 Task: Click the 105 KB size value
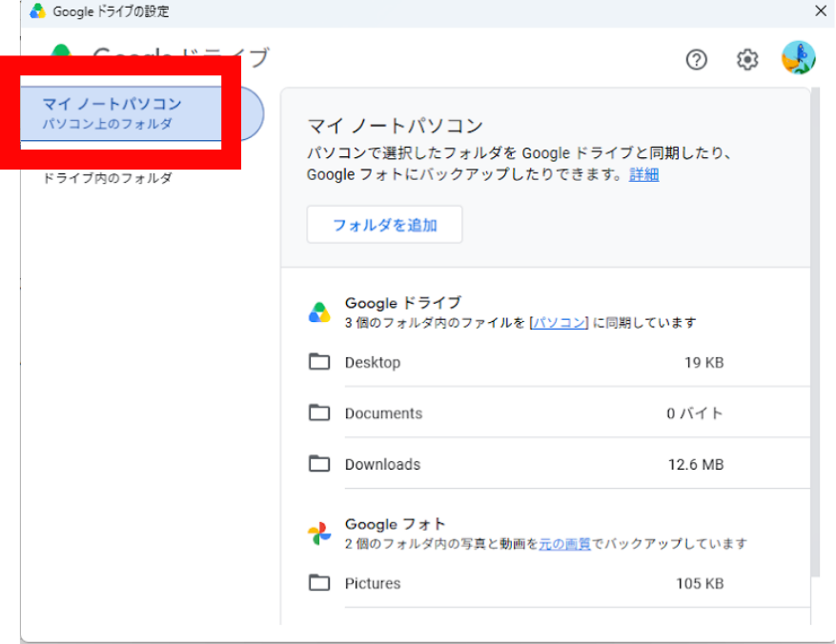(700, 584)
